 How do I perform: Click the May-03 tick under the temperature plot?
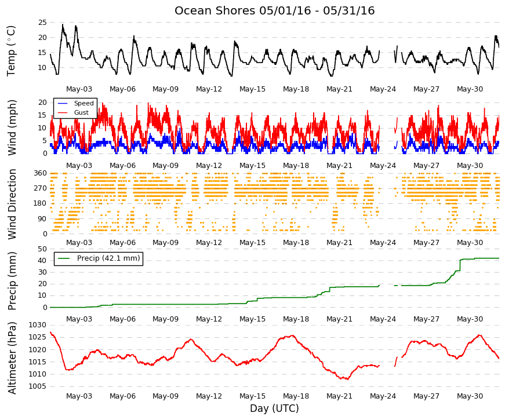79,89
